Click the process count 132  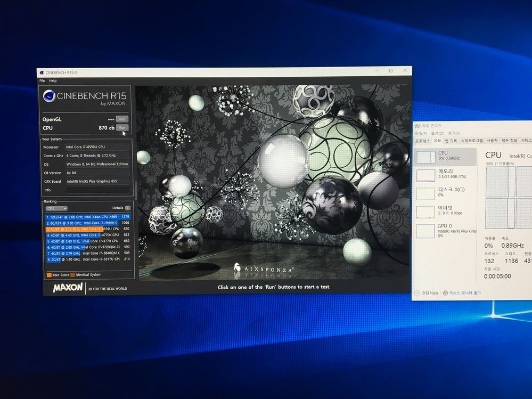coord(489,261)
